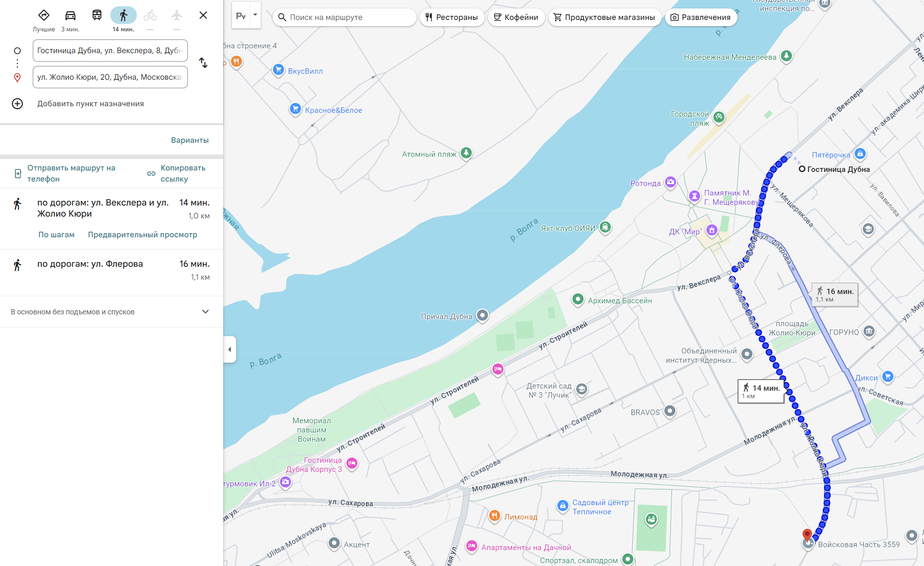Click Предварительный просмотр link
This screenshot has height=566, width=924.
(x=142, y=234)
